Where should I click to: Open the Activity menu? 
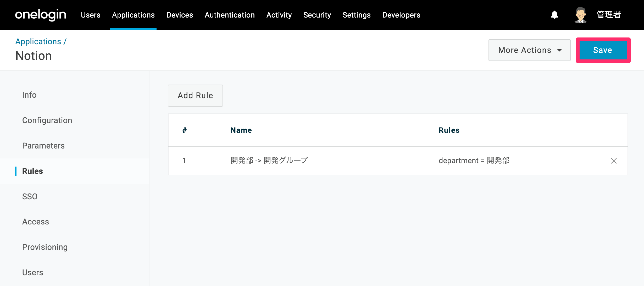(279, 15)
